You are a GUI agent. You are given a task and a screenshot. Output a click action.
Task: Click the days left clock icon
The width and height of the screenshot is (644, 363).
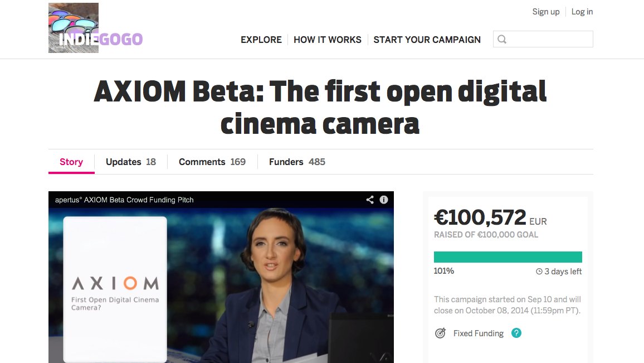point(539,272)
